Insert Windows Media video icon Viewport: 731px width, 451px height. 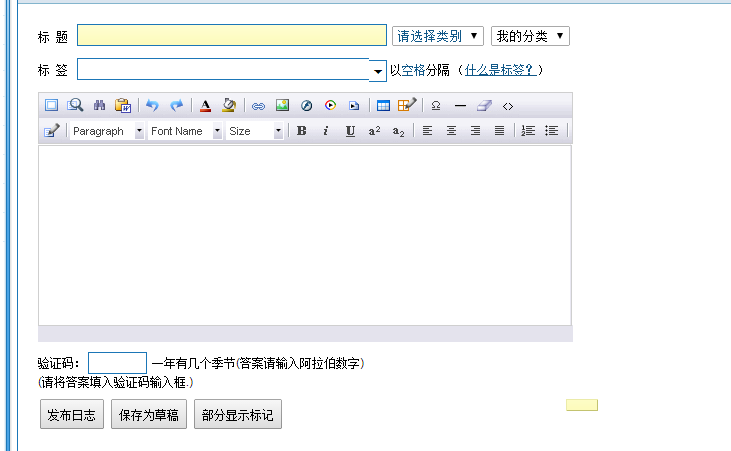tap(331, 105)
